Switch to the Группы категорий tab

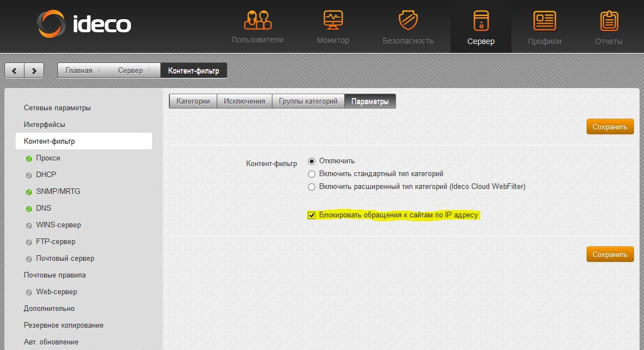(x=308, y=101)
